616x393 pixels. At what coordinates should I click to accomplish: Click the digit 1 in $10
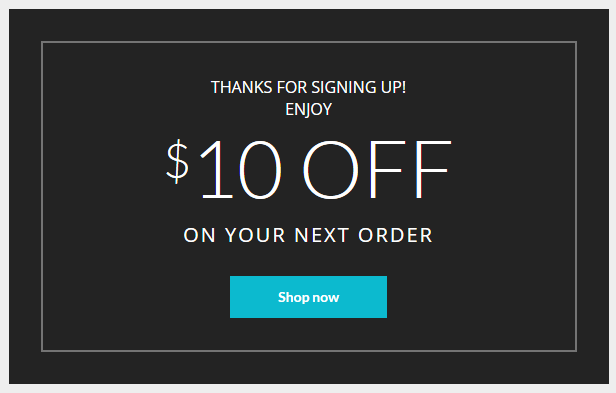tap(216, 169)
